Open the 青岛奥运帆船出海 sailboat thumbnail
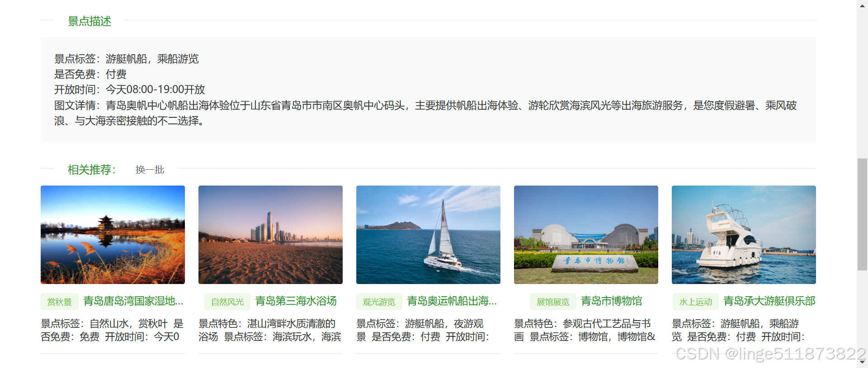 pyautogui.click(x=428, y=235)
